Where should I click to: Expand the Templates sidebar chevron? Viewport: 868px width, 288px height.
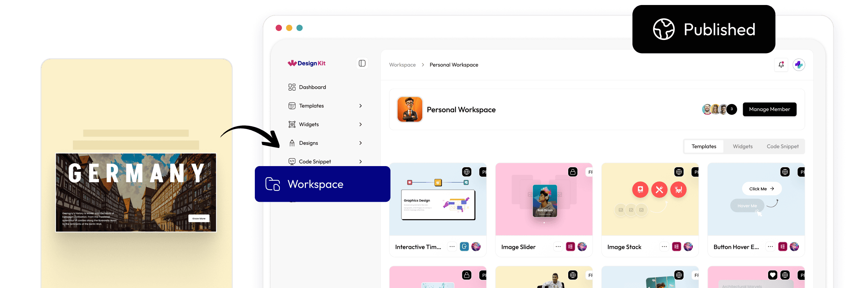360,106
